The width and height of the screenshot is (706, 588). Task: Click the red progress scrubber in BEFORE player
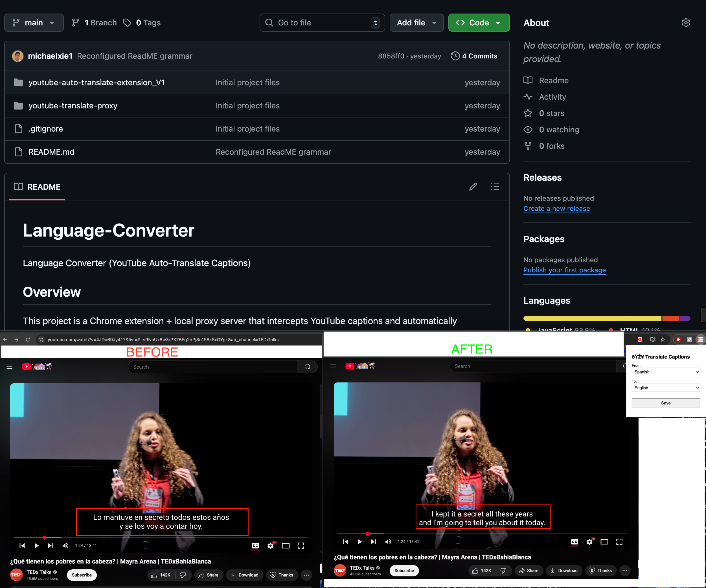tap(44, 537)
